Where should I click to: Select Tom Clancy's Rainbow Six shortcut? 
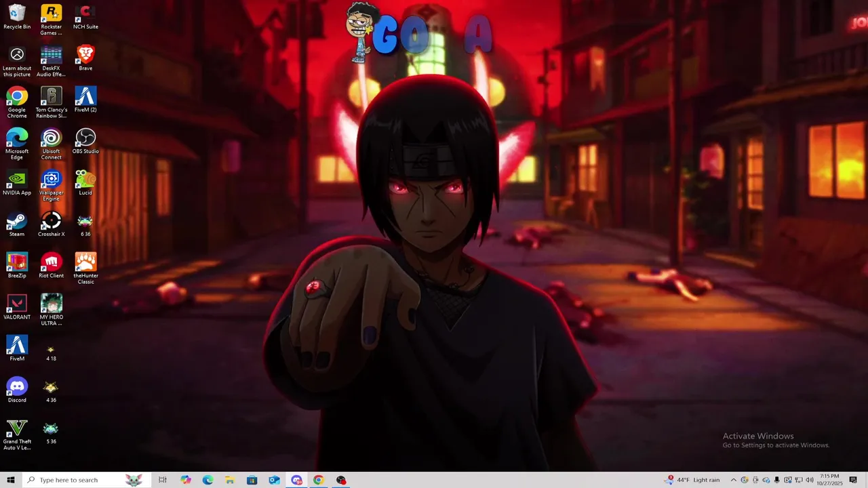(51, 103)
